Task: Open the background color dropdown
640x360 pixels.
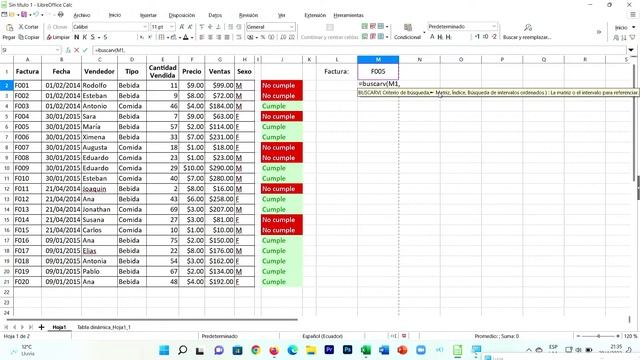Action: 179,37
